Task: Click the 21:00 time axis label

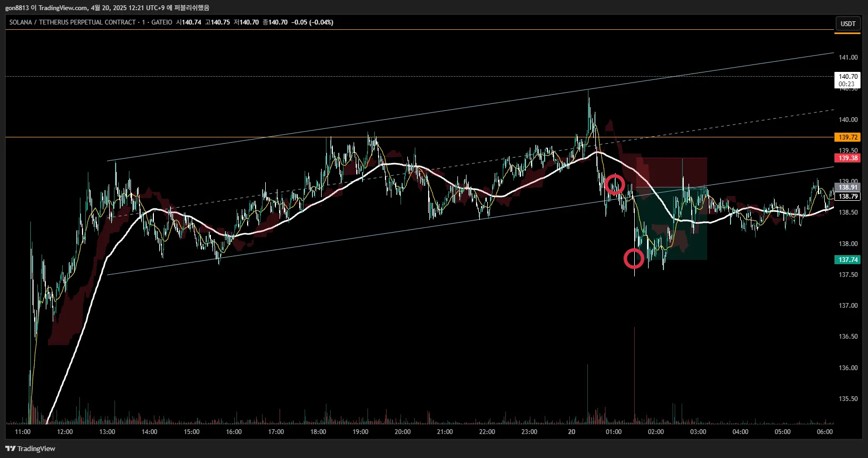Action: [x=445, y=432]
